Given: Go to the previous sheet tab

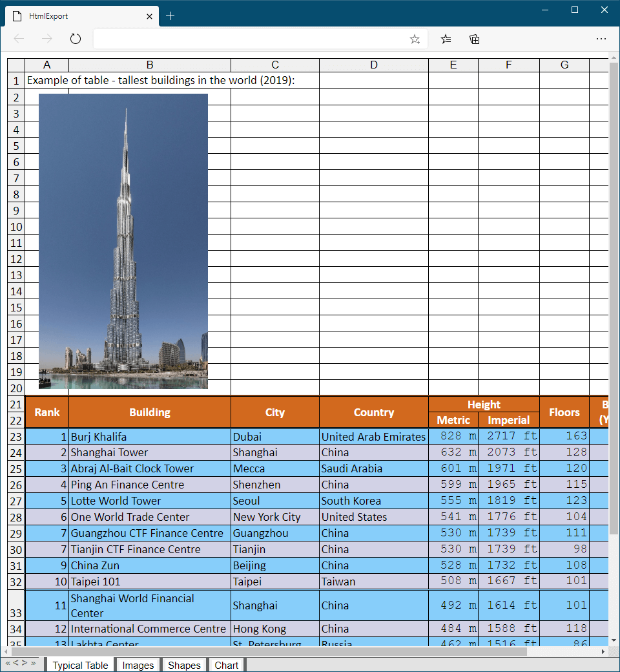Looking at the screenshot, I should [x=16, y=664].
